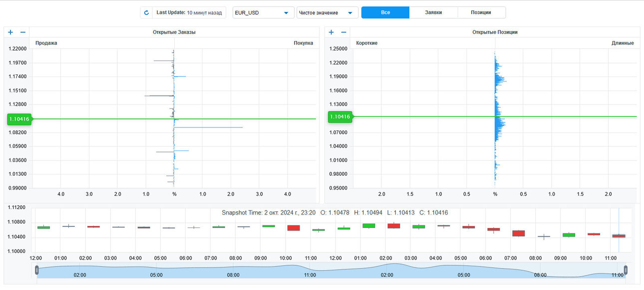Zoom out the Открытые Позиции chart
Image resolution: width=644 pixels, height=290 pixels.
[343, 32]
